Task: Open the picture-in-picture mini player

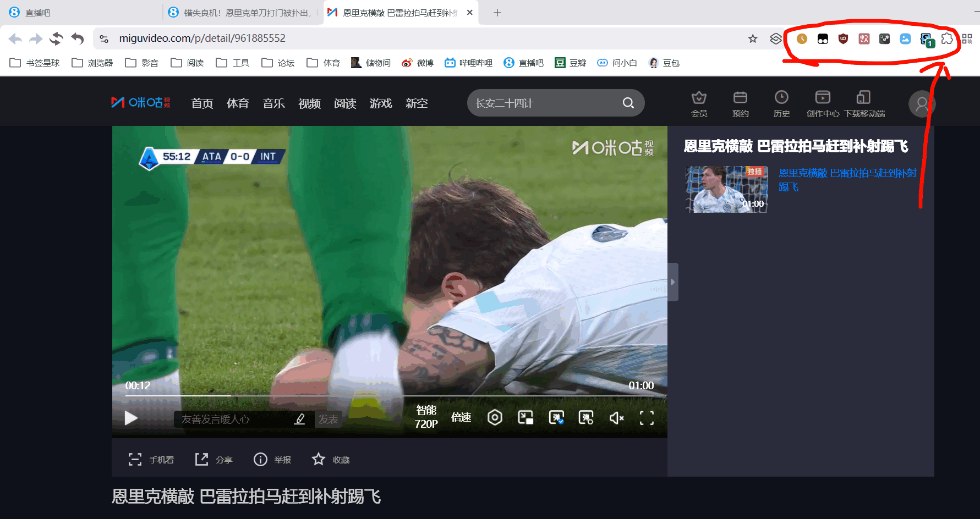Action: click(x=525, y=418)
